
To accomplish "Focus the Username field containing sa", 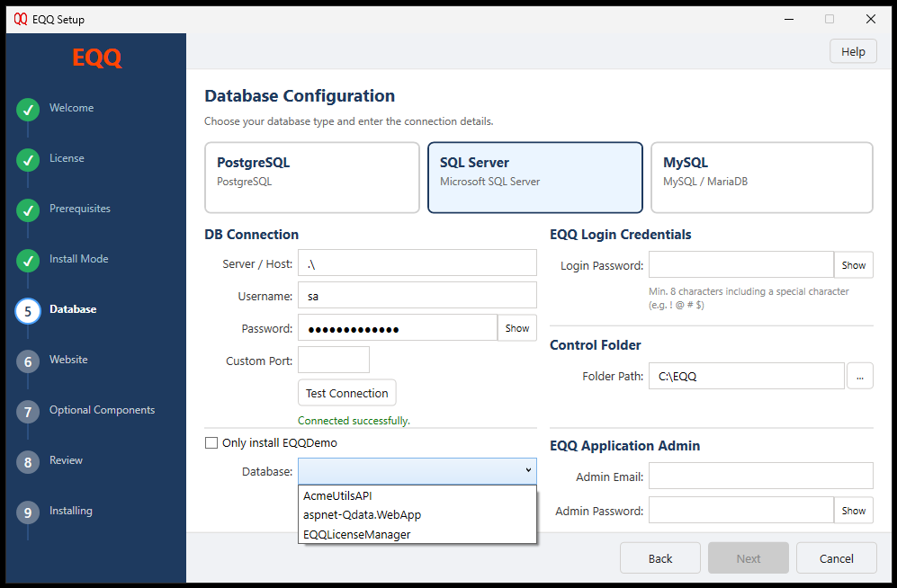I will (x=417, y=296).
